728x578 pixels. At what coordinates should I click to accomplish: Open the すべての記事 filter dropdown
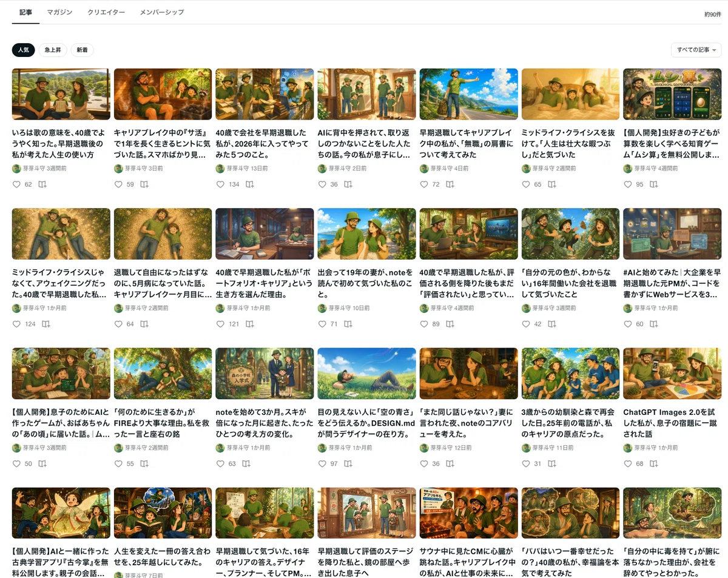[x=696, y=50]
